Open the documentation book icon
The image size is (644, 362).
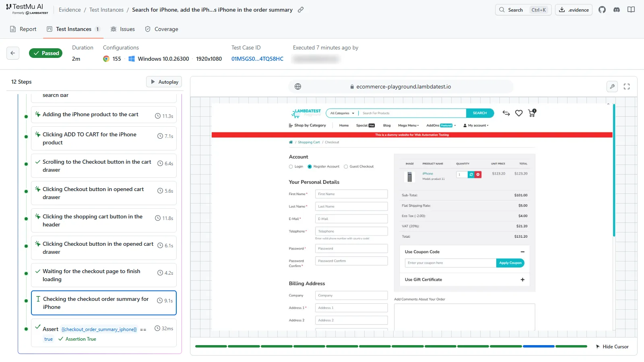pos(631,10)
